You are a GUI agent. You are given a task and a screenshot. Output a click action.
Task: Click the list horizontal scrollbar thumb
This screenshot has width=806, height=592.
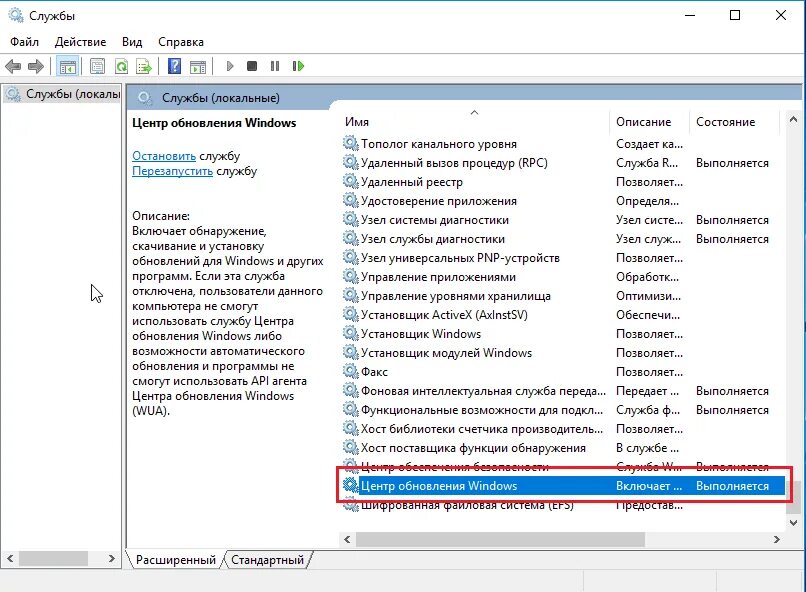(x=500, y=539)
